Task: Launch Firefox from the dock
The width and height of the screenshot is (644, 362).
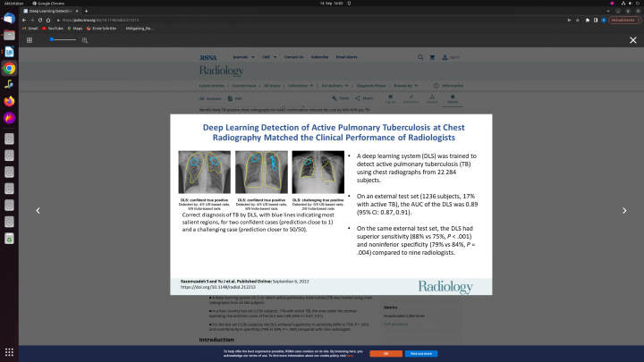Action: point(9,101)
